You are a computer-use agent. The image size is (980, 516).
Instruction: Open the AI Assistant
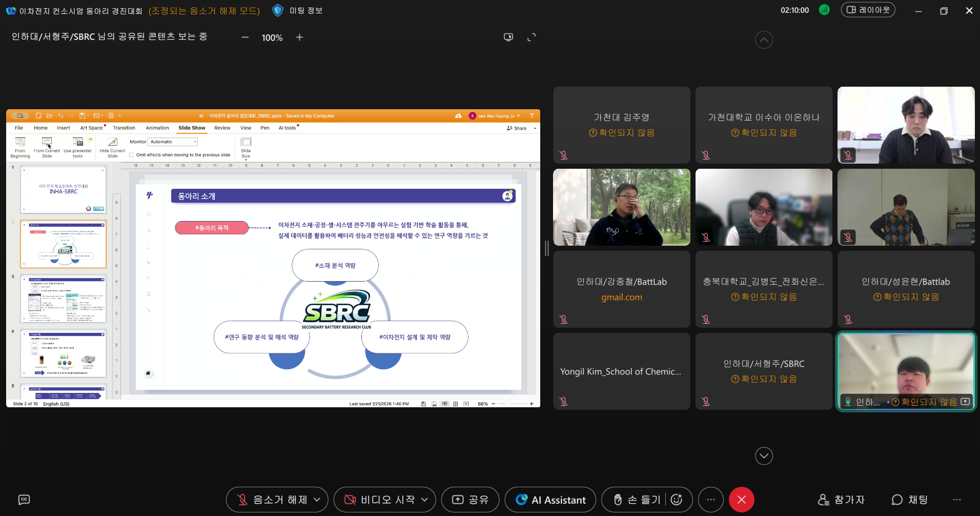pos(550,500)
